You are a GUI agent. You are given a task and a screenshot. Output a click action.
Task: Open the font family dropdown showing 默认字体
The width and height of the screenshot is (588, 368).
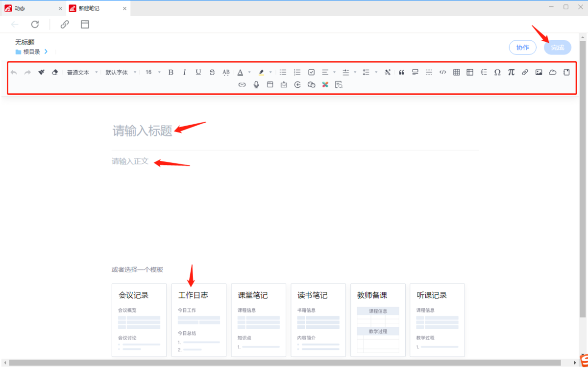click(x=121, y=72)
